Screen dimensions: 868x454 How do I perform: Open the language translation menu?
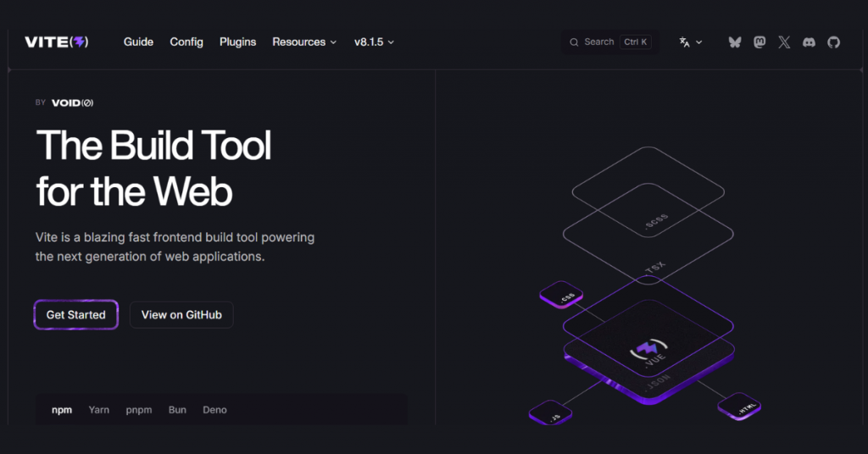(690, 42)
